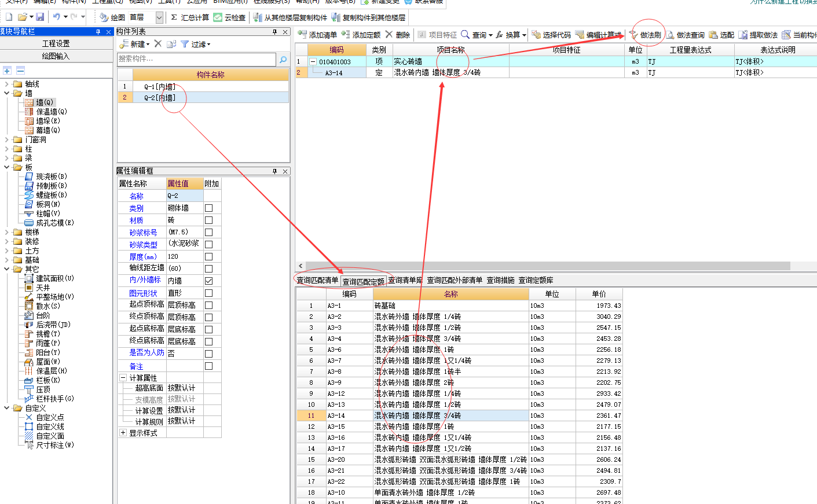
Task: Click 复制构件到其他楼层 toolbar button
Action: coord(368,17)
